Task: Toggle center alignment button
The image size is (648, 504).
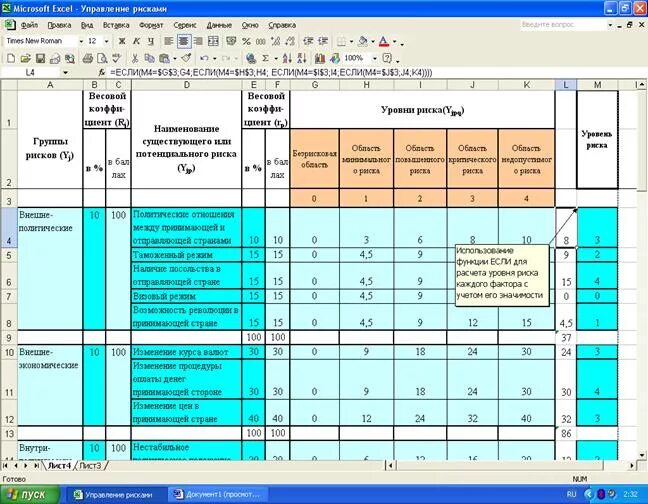Action: click(x=183, y=41)
